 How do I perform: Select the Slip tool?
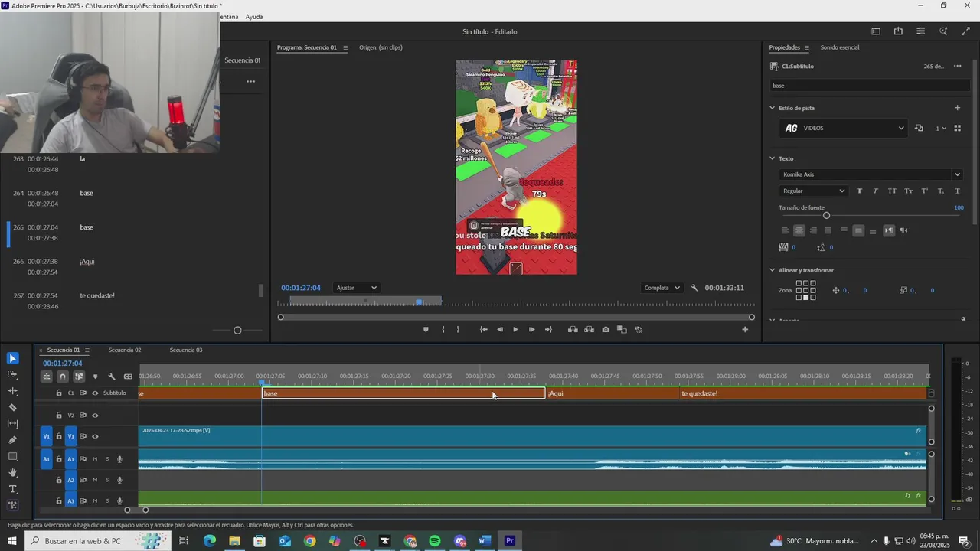[12, 423]
